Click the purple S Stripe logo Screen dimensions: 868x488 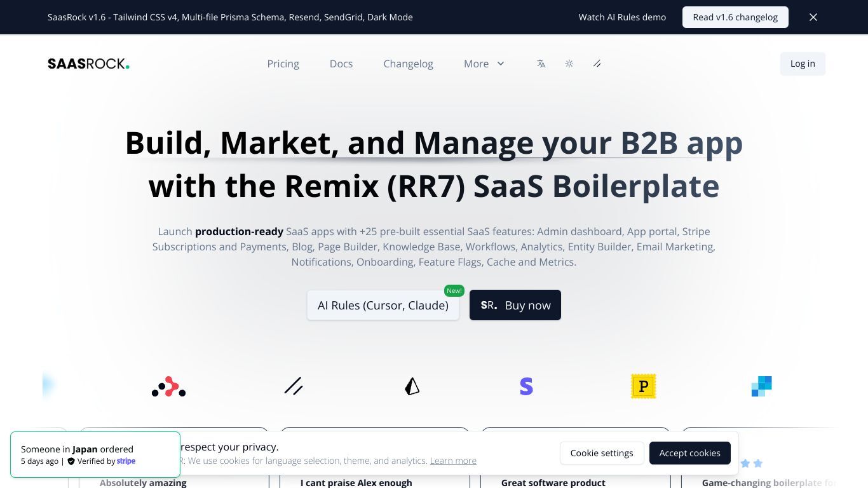pos(526,386)
